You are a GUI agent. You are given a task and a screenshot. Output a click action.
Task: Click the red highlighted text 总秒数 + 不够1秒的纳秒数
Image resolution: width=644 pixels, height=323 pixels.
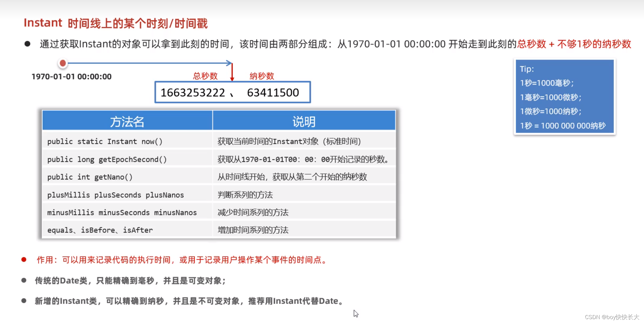coord(574,44)
